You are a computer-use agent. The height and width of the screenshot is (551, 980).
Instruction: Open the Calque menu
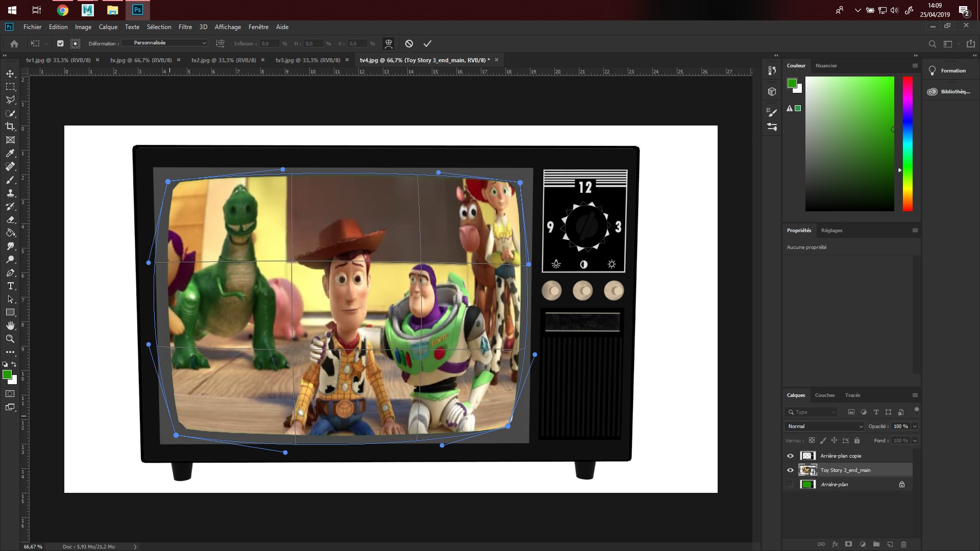tap(108, 27)
